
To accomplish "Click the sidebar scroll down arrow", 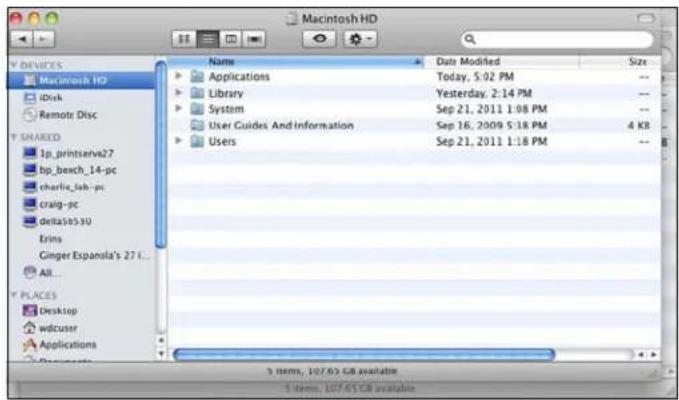I will click(x=161, y=353).
